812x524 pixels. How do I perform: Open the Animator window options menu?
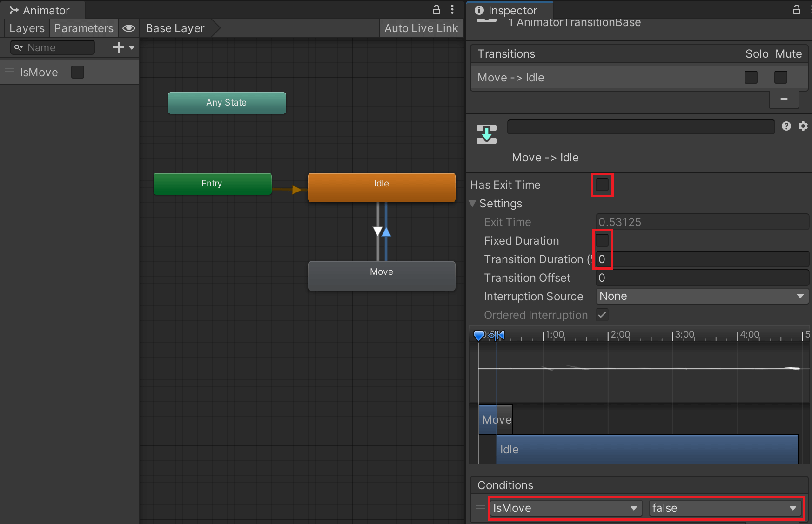(452, 9)
